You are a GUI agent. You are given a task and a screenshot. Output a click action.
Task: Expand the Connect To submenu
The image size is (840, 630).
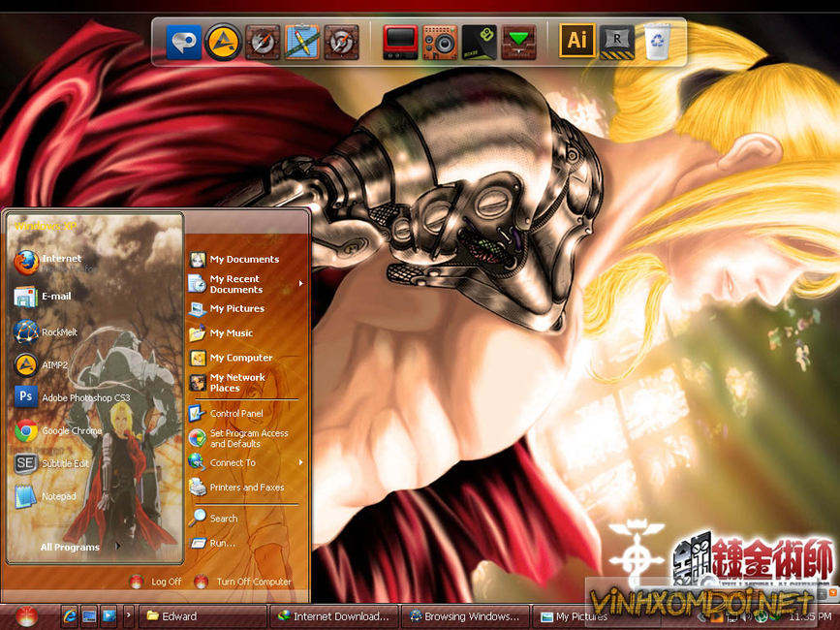[246, 463]
